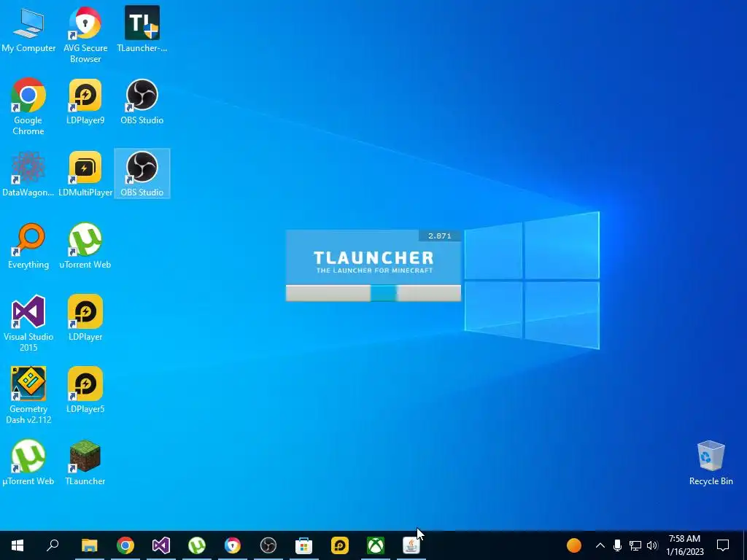Open AVG Secure Browser taskbar icon

(233, 545)
